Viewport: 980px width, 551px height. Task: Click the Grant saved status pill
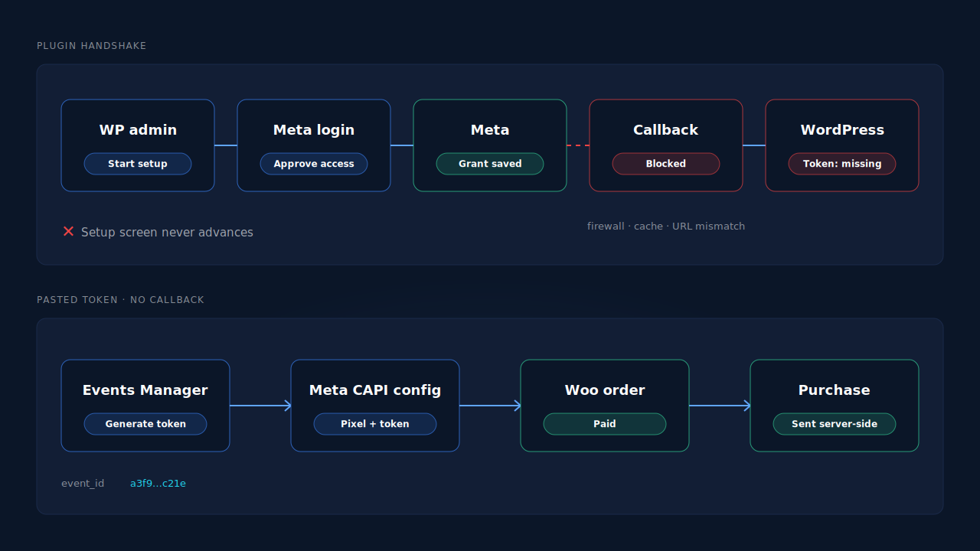click(x=490, y=164)
